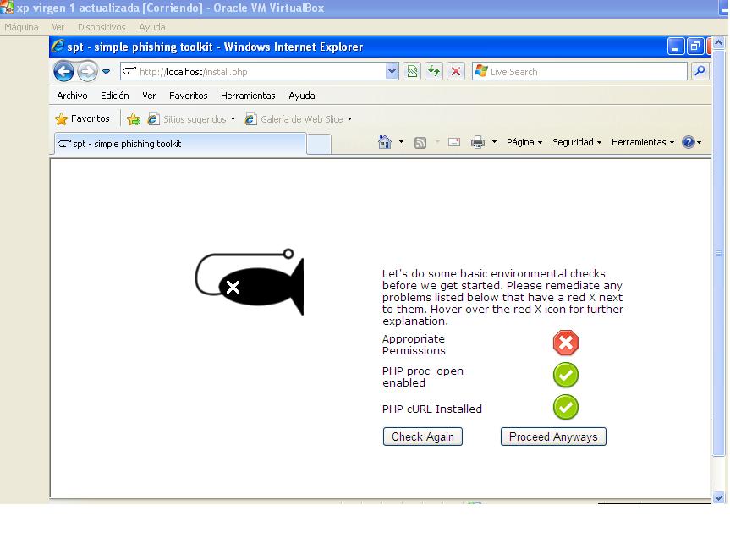Click the refresh page icon
This screenshot has height=560, width=730.
pos(434,72)
